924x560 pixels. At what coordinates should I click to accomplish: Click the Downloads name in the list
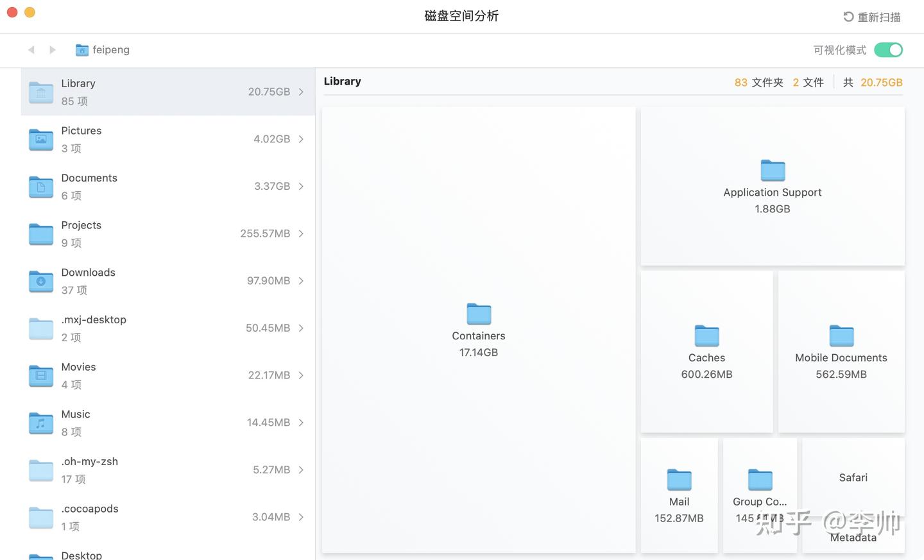(89, 273)
